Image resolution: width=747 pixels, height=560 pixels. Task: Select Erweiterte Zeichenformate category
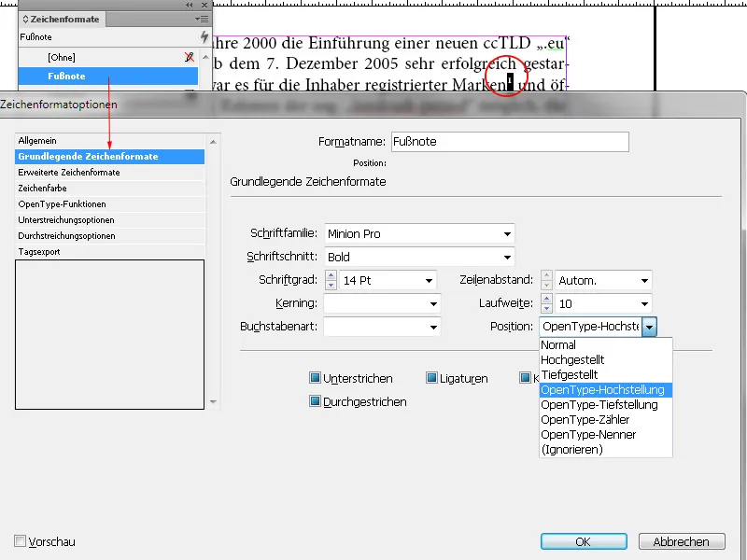pos(109,173)
